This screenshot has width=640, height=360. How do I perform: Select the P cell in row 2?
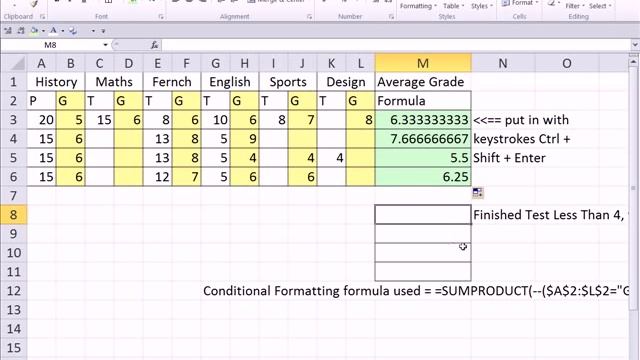41,101
